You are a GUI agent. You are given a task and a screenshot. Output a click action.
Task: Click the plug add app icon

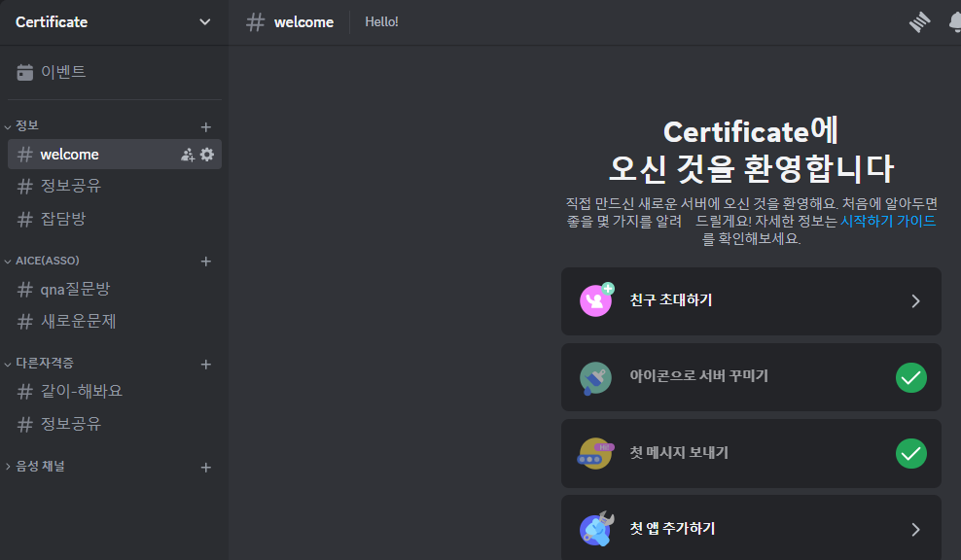tap(597, 529)
